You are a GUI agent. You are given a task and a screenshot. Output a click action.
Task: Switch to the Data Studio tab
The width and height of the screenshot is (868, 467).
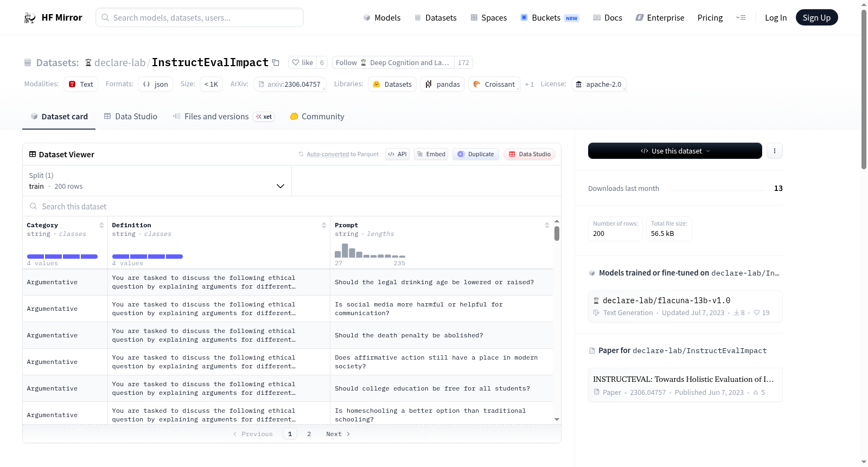[x=131, y=117]
